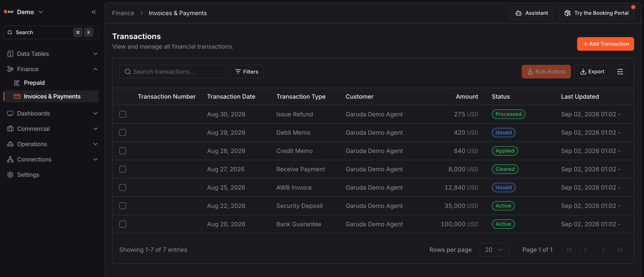This screenshot has height=277, width=644.
Task: Click the Transaction Type column header
Action: coord(301,97)
